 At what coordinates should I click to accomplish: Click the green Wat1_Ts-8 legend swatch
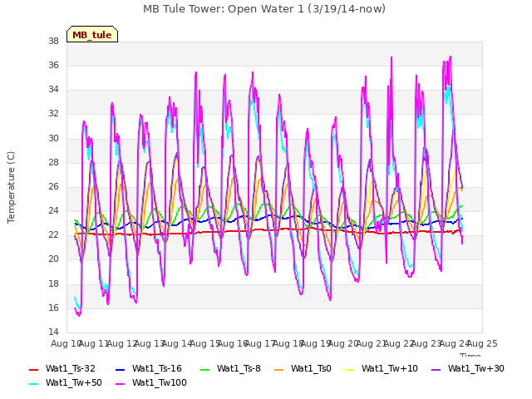pyautogui.click(x=205, y=369)
